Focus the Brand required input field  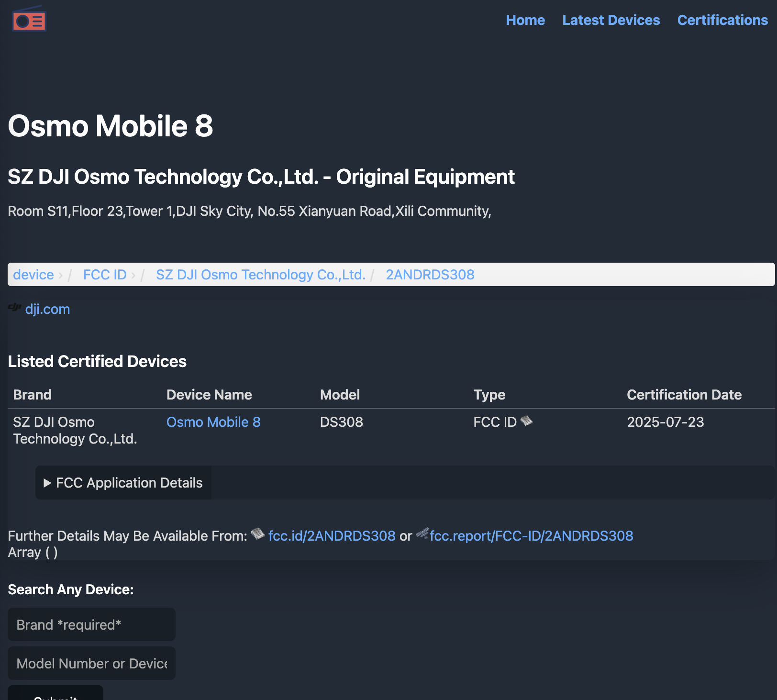tap(91, 624)
